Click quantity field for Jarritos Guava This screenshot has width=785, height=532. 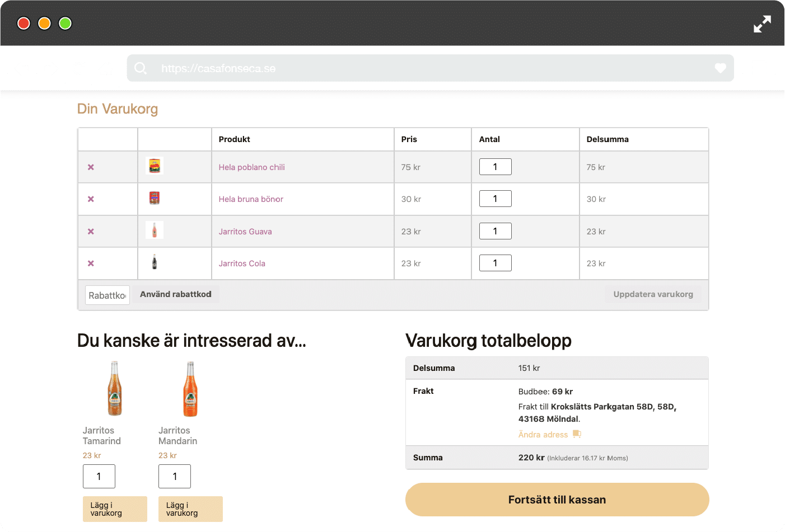[496, 231]
